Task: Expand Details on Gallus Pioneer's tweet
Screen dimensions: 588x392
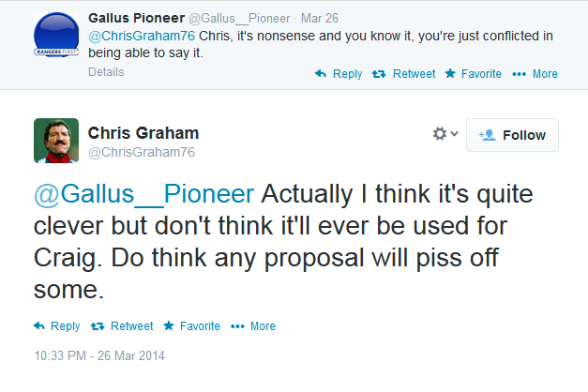Action: (x=106, y=72)
